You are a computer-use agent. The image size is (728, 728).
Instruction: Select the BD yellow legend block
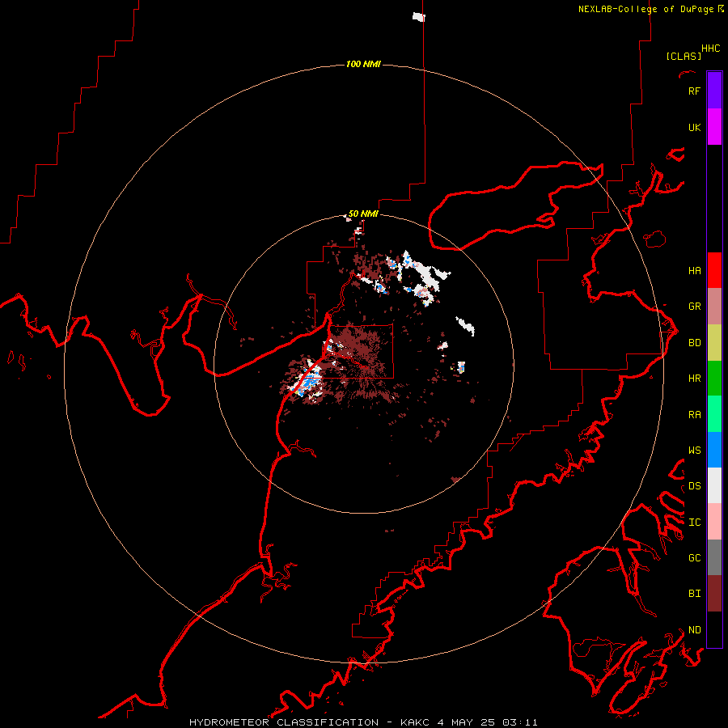tap(714, 343)
